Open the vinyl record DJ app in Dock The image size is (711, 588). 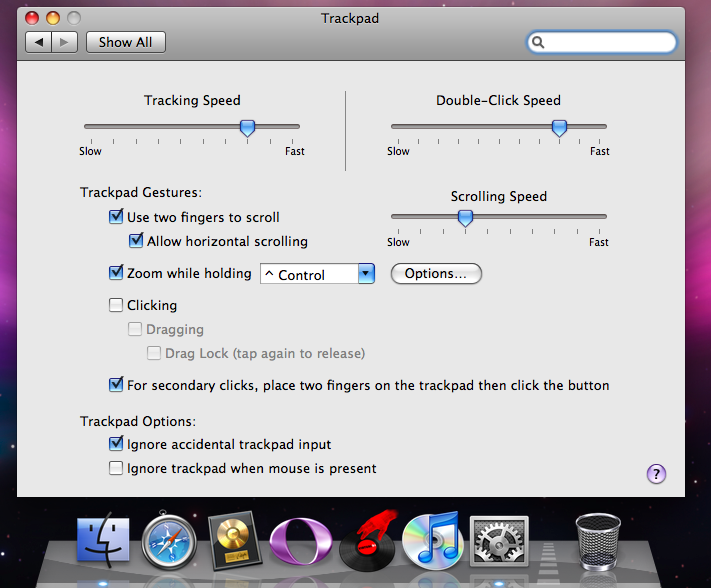click(x=368, y=541)
